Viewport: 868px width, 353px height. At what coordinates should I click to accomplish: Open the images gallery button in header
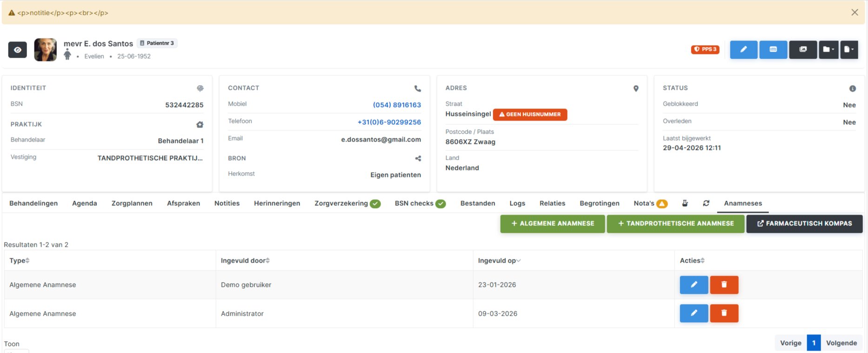(803, 49)
